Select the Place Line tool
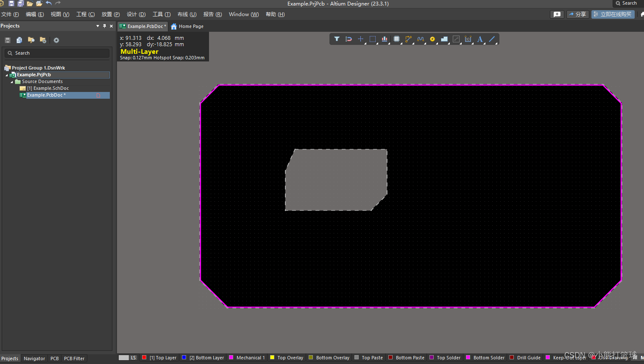Image resolution: width=644 pixels, height=364 pixels. point(491,39)
